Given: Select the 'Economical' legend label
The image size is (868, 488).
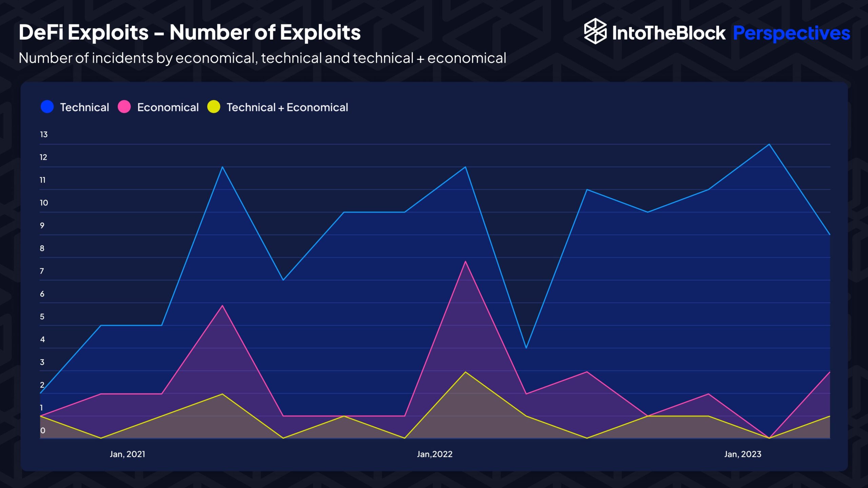Looking at the screenshot, I should pyautogui.click(x=168, y=107).
